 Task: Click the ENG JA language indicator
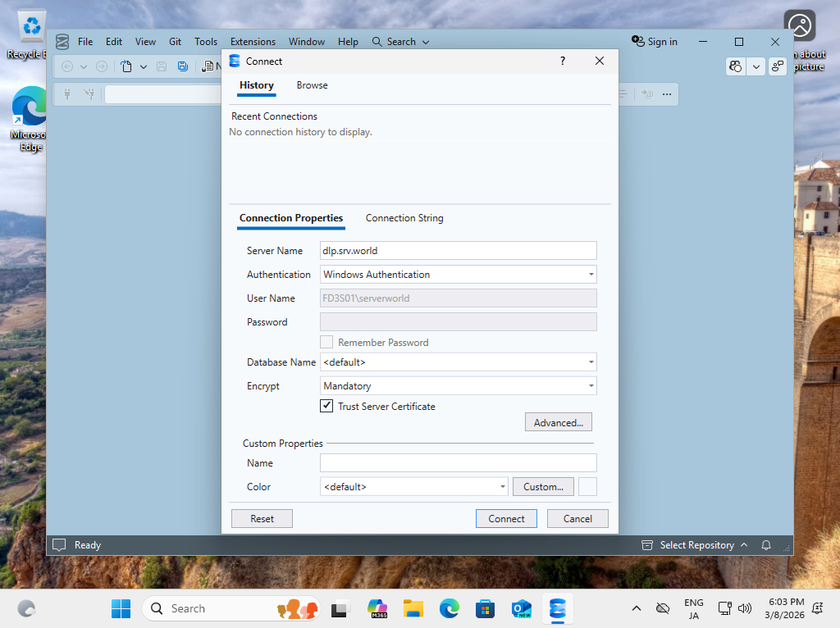pos(694,608)
